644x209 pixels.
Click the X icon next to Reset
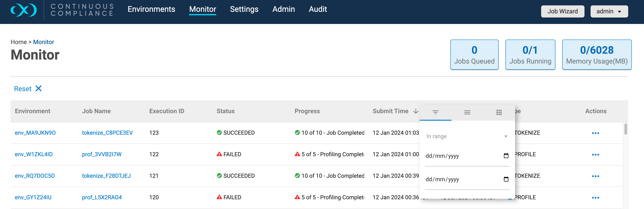point(39,89)
